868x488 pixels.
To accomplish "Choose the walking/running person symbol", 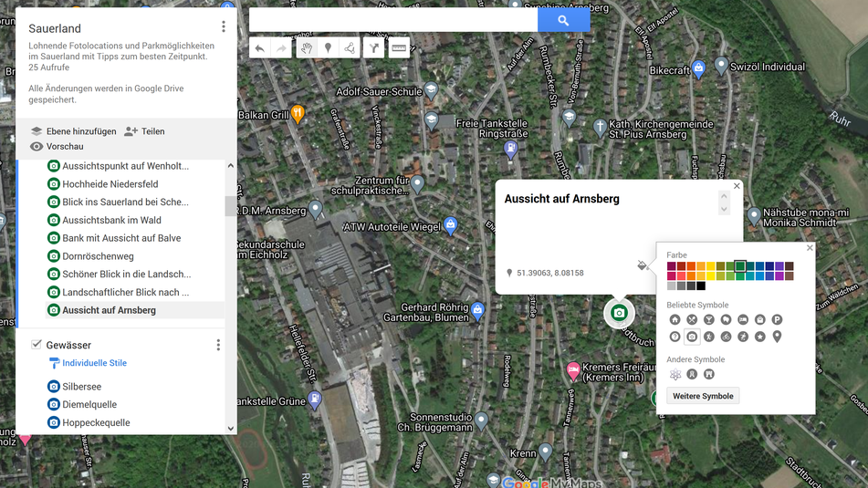I will [743, 337].
